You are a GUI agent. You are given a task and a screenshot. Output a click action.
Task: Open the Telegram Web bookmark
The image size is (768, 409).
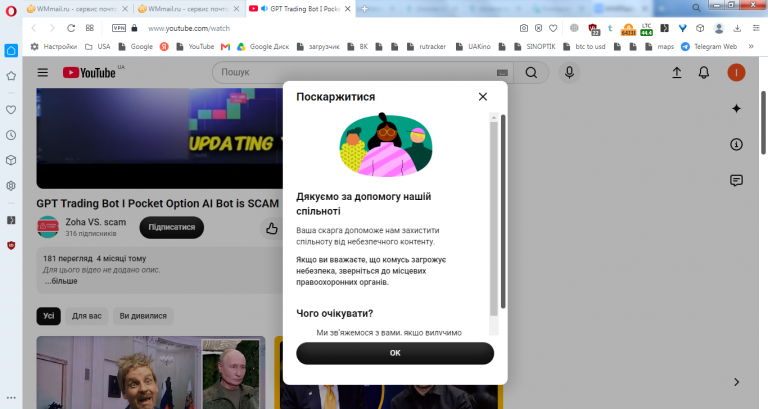tap(709, 47)
